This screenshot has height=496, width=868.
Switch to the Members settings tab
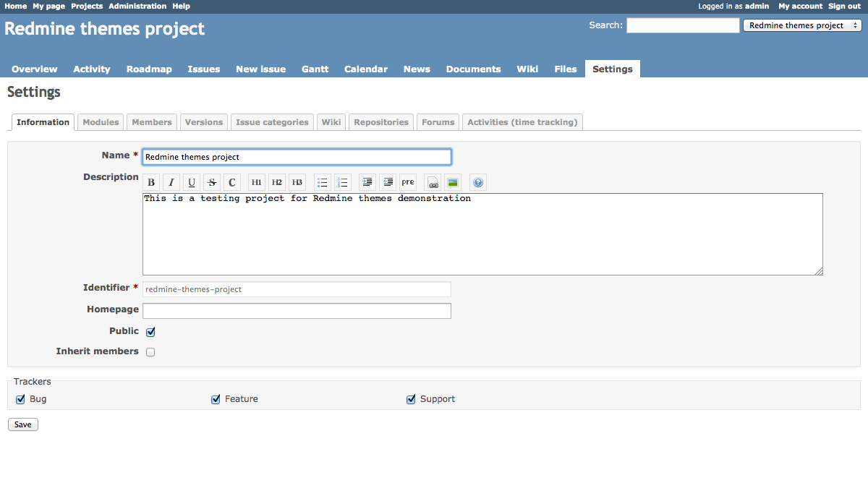click(152, 122)
